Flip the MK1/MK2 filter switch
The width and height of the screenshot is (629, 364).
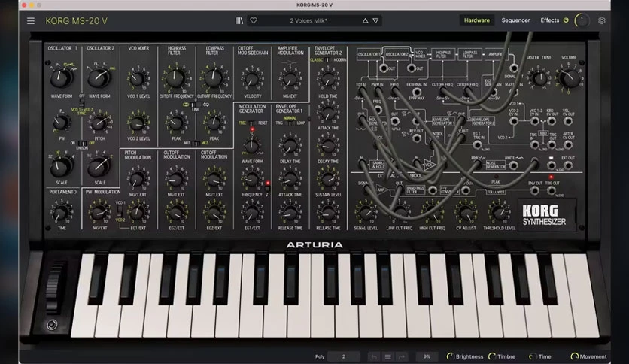196,143
